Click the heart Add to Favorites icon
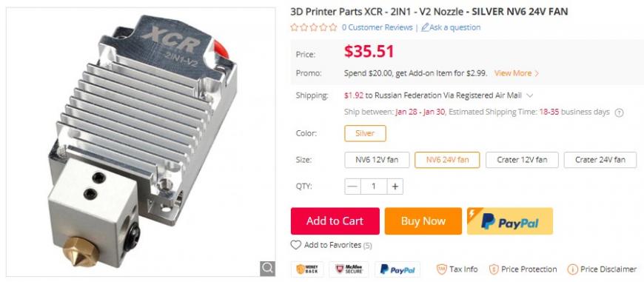This screenshot has height=282, width=644. [295, 245]
